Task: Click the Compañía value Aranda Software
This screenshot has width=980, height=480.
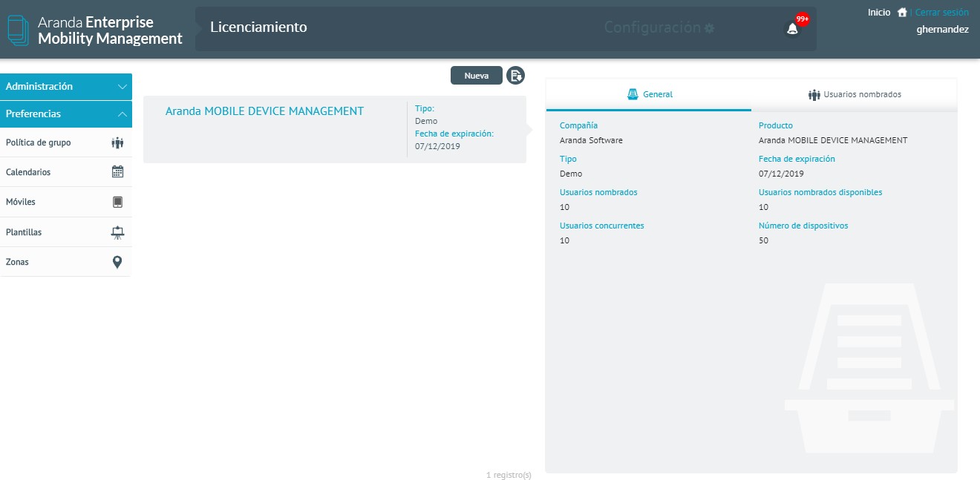Action: 591,140
